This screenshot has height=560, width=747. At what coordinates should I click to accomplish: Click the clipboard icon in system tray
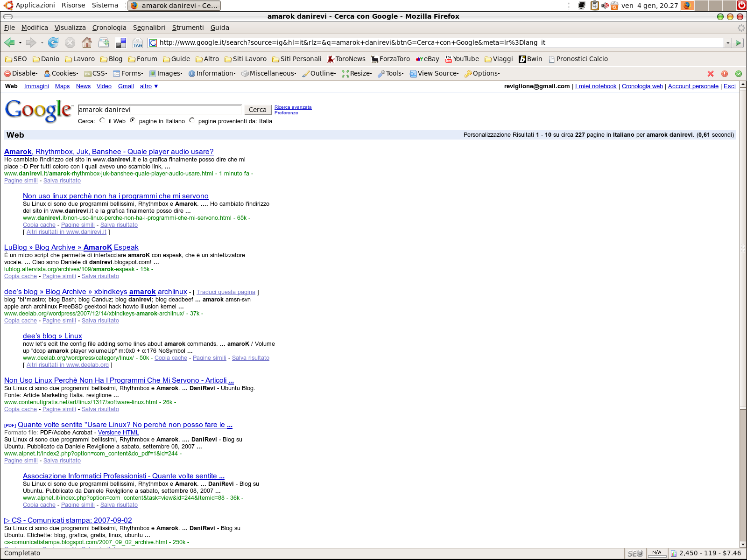tap(594, 6)
